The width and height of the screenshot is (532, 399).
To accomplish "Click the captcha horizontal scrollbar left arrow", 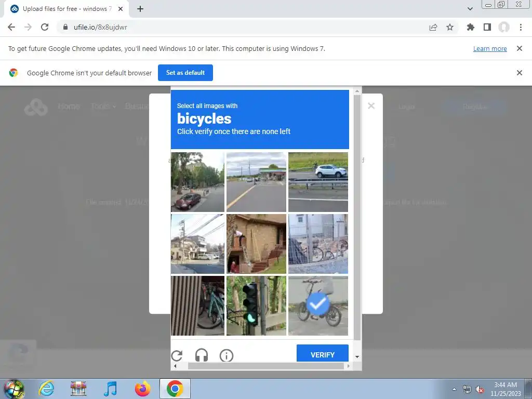I will (x=175, y=366).
